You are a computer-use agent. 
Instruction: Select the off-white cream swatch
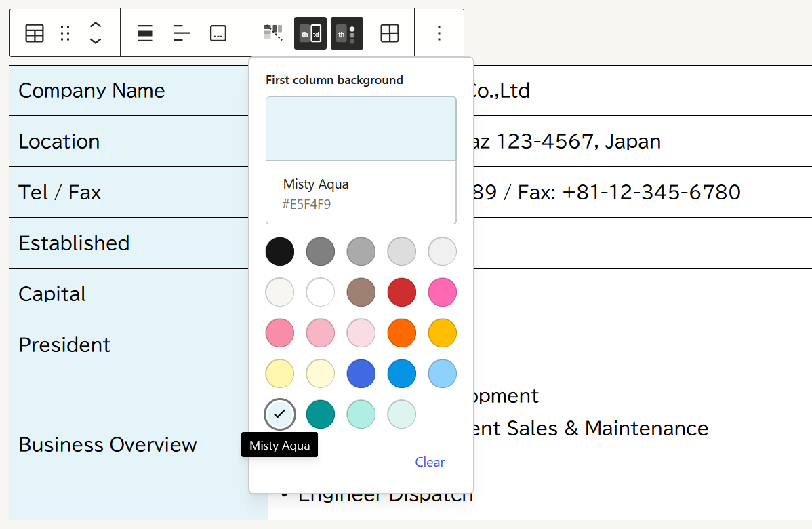280,292
